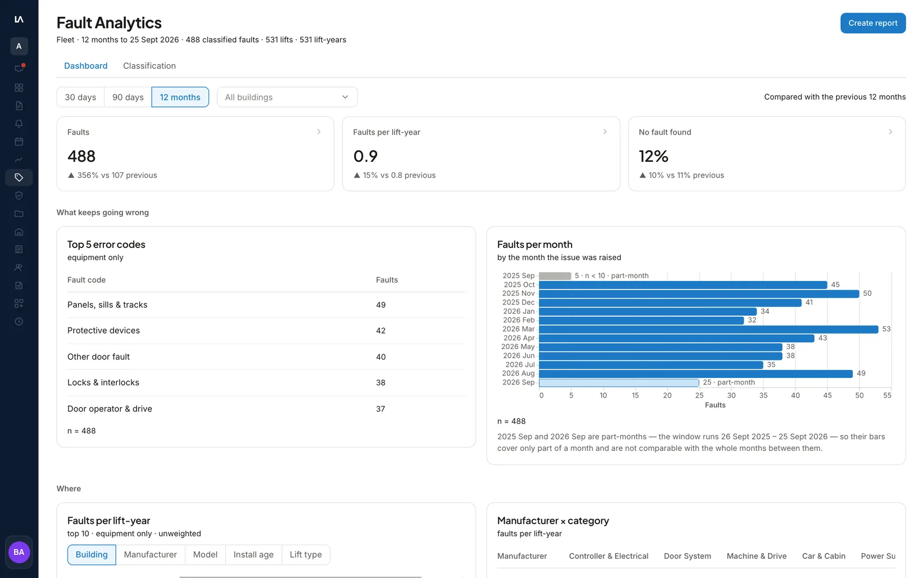The image size is (924, 578).
Task: Click the app logo in the sidebar
Action: point(19,19)
